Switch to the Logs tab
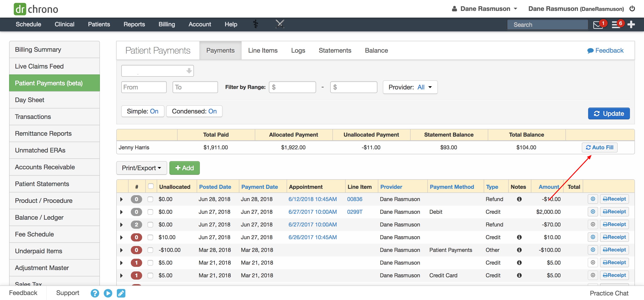This screenshot has height=300, width=644. [x=298, y=50]
